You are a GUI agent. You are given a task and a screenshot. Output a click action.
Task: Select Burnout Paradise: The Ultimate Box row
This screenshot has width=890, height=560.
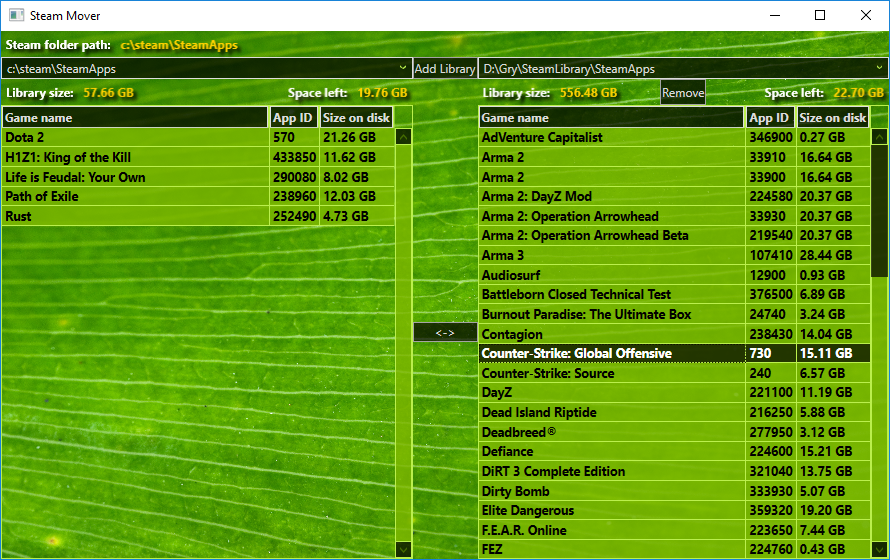[674, 314]
